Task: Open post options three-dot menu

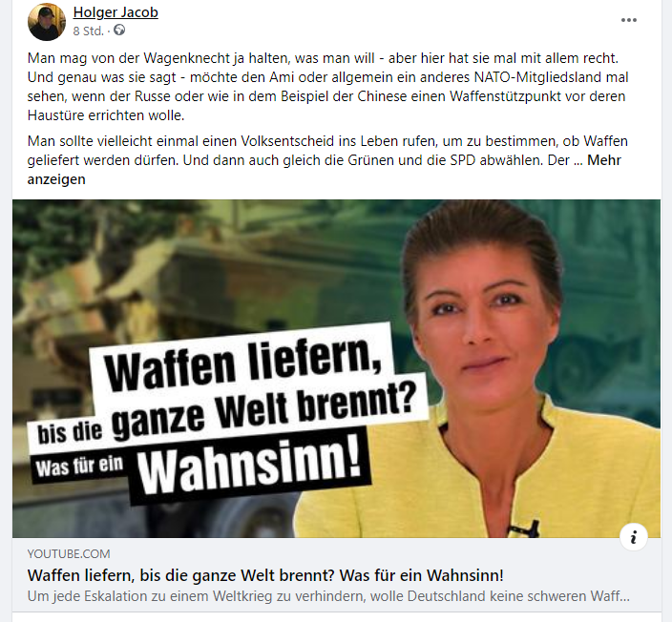Action: (x=628, y=20)
